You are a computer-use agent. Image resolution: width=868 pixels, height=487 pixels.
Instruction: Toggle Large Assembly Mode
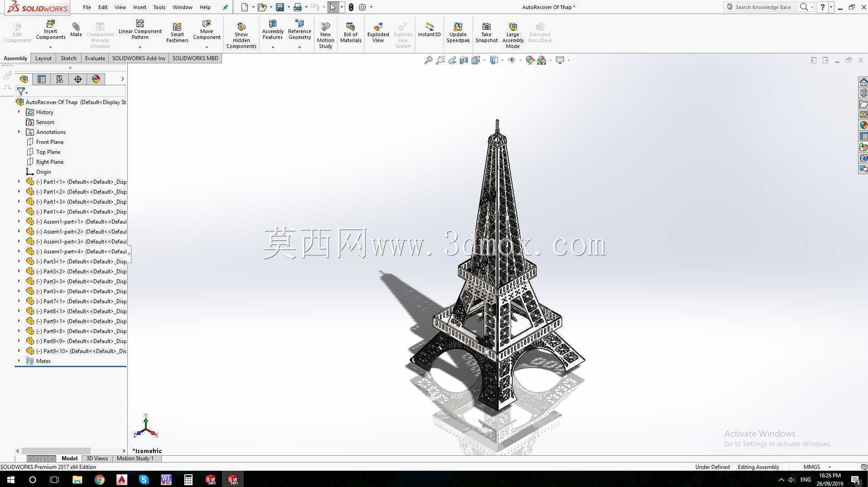click(513, 35)
